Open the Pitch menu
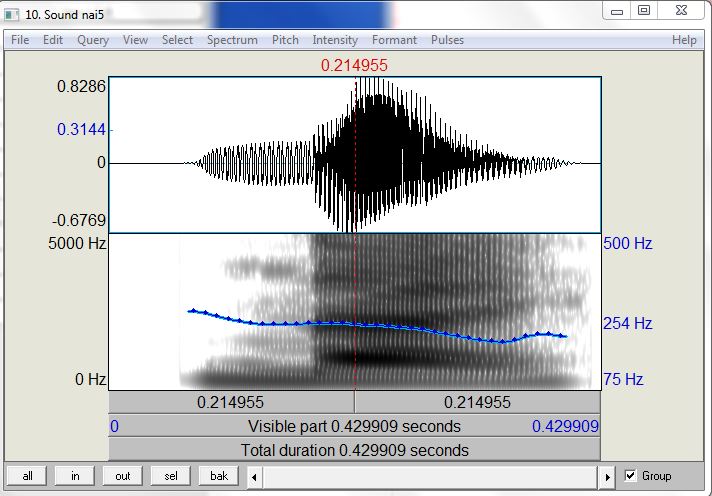 click(x=285, y=40)
